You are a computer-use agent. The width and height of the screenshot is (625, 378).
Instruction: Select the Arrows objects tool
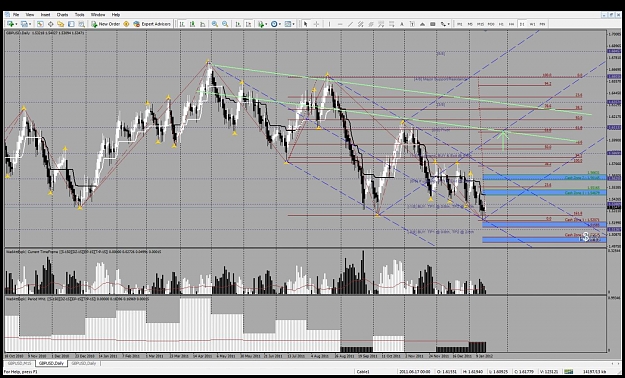point(442,24)
